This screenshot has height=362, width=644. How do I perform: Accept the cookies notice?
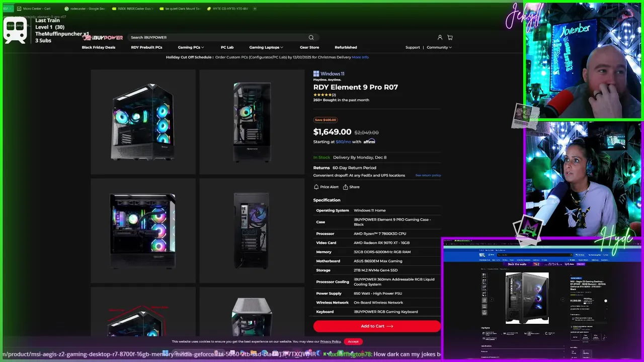[353, 341]
